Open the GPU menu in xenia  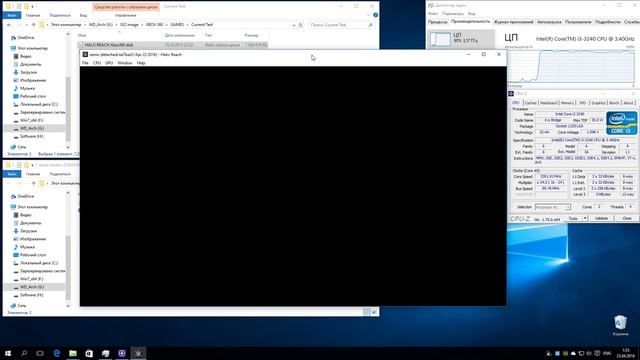[x=109, y=63]
